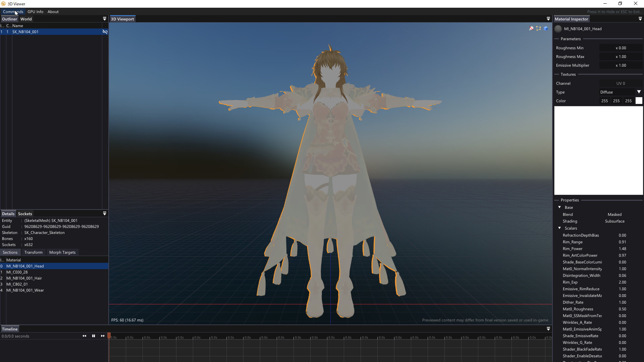Click the Channel UV 0 field
The image size is (644, 362).
pos(621,83)
